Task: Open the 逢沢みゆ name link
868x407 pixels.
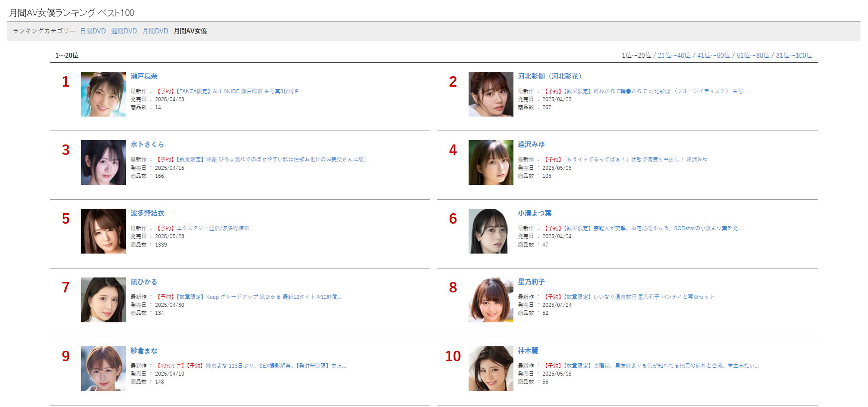Action: pyautogui.click(x=531, y=144)
